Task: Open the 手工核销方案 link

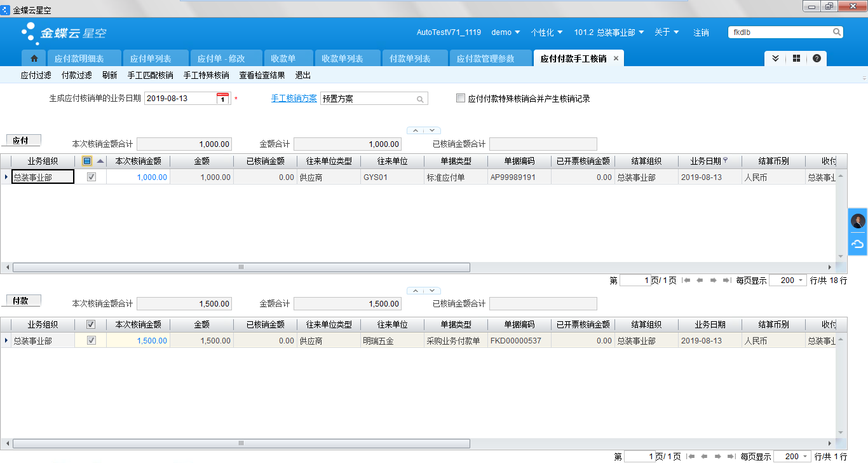Action: [x=294, y=99]
